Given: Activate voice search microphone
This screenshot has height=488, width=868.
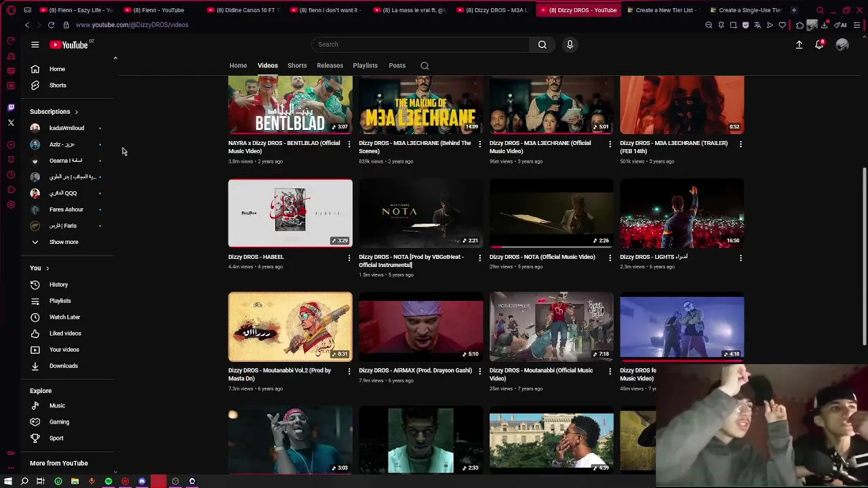Looking at the screenshot, I should (x=570, y=45).
